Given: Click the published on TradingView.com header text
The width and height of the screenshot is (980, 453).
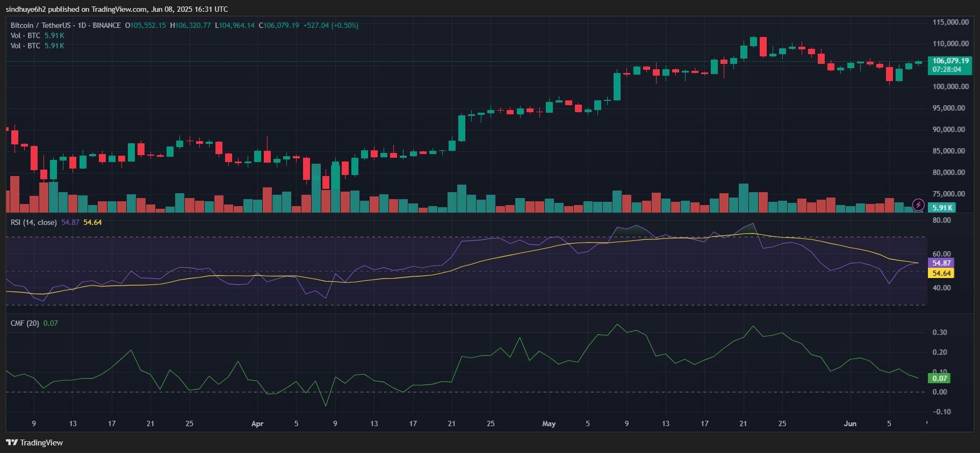Looking at the screenshot, I should click(x=117, y=9).
